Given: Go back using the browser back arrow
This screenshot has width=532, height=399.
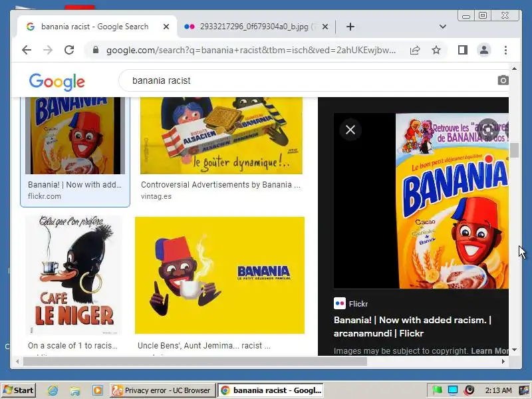Looking at the screenshot, I should 27,51.
